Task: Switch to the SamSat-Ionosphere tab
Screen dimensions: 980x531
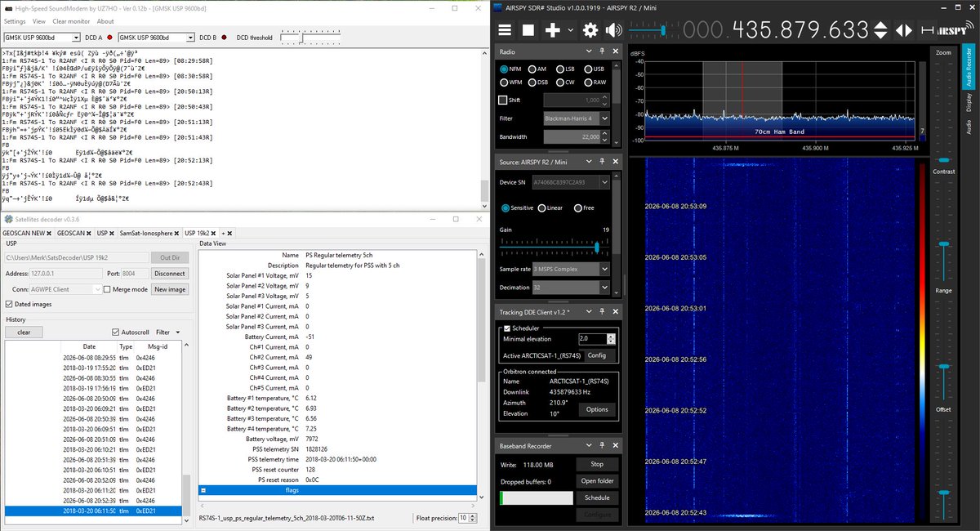Action: point(146,234)
